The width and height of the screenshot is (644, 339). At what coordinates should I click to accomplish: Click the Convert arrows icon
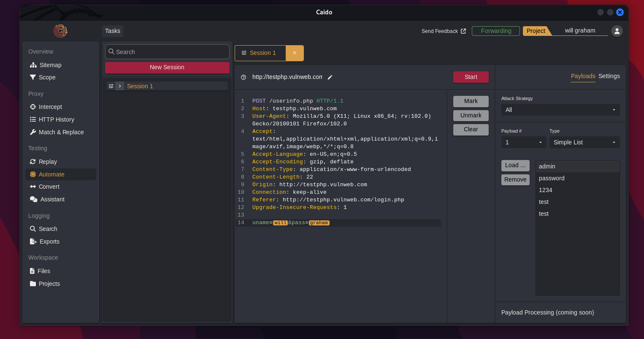click(33, 187)
